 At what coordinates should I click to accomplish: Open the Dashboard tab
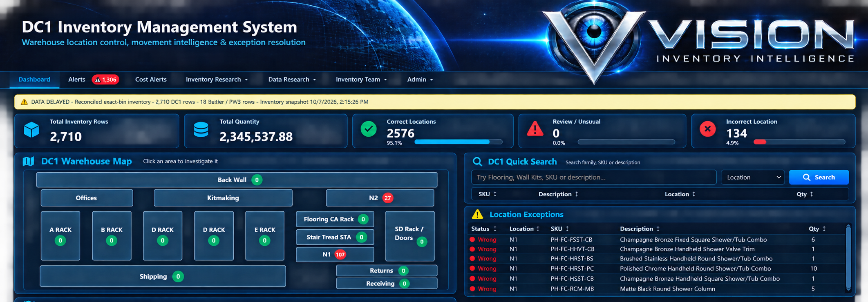point(34,80)
